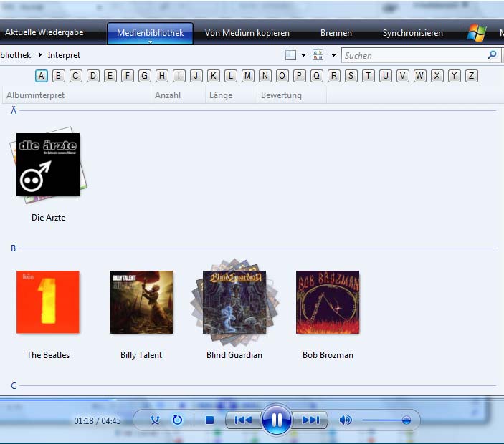Expand the Medienbibliothek tab dropdown arrow

coord(150,42)
